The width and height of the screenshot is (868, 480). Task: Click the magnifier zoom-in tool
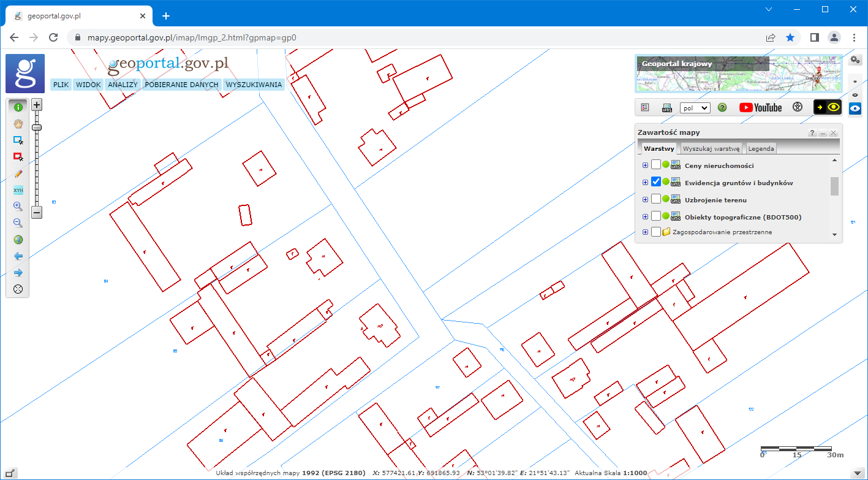[18, 207]
